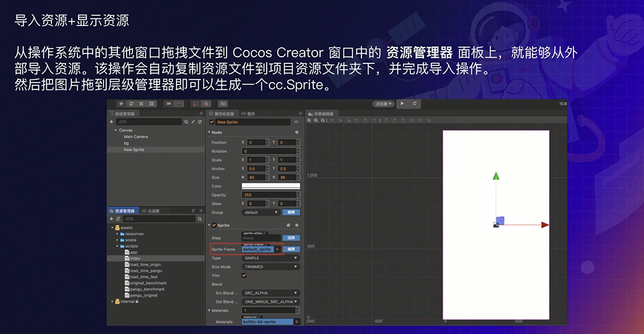Expand the scene folder
The height and width of the screenshot is (334, 644).
pyautogui.click(x=117, y=240)
